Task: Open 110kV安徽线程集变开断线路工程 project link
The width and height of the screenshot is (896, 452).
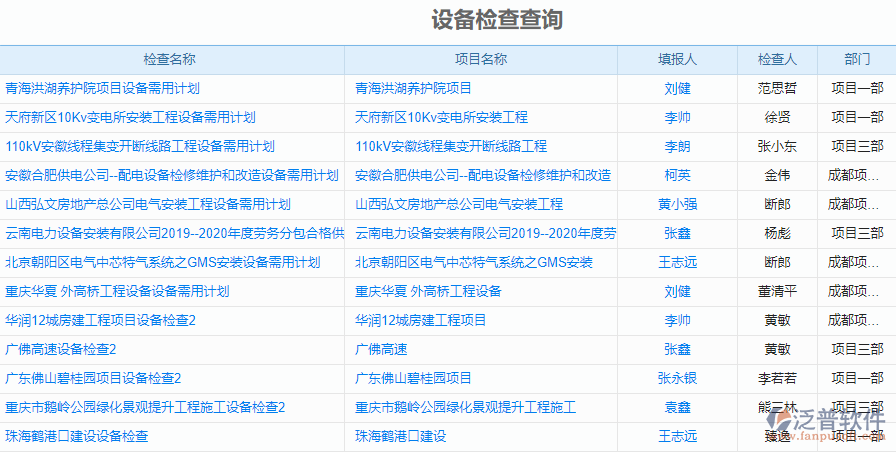Action: pyautogui.click(x=451, y=147)
